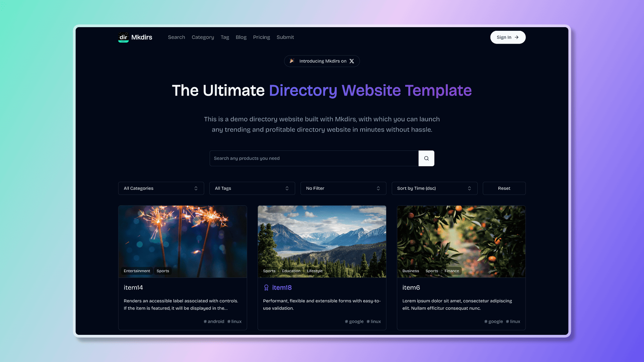Open the Blog menu item

pyautogui.click(x=241, y=37)
